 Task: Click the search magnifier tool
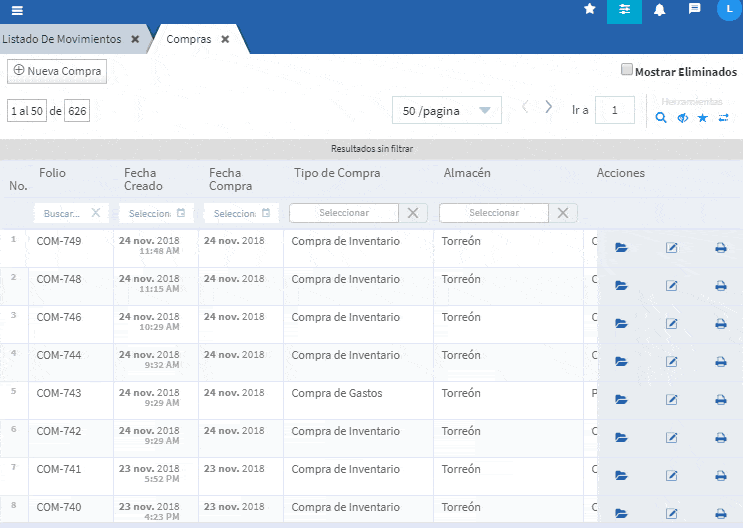pos(661,118)
